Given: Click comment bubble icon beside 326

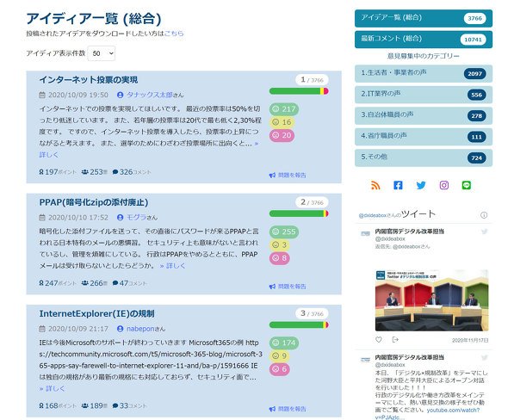Looking at the screenshot, I should point(115,172).
